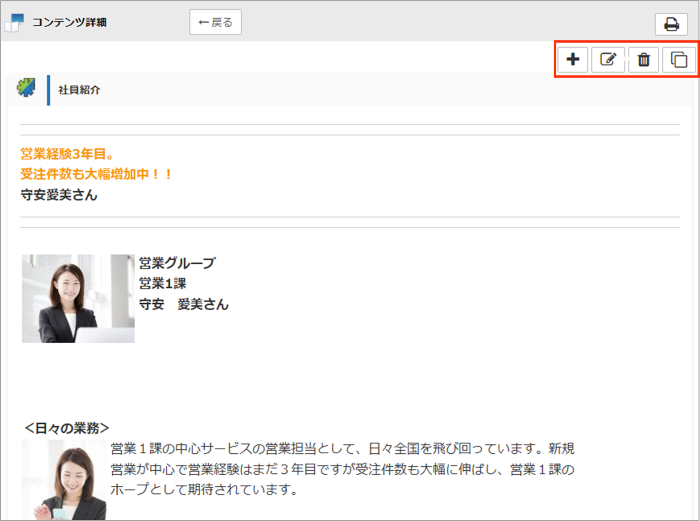Click the コンテンツ詳細 page title
The height and width of the screenshot is (521, 700).
69,22
